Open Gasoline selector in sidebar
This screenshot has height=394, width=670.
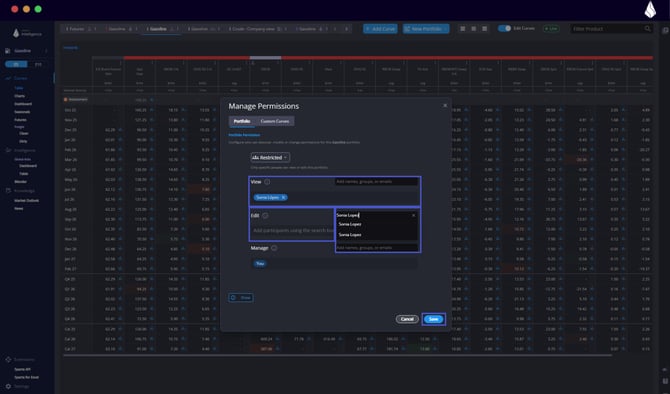(x=26, y=51)
